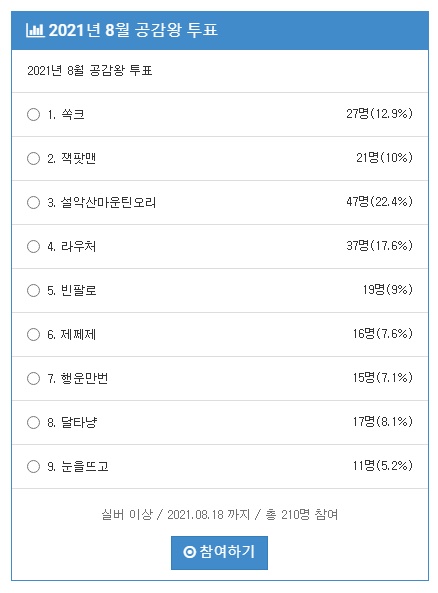Click the 참여하기 participate button
438x593 pixels.
click(219, 553)
